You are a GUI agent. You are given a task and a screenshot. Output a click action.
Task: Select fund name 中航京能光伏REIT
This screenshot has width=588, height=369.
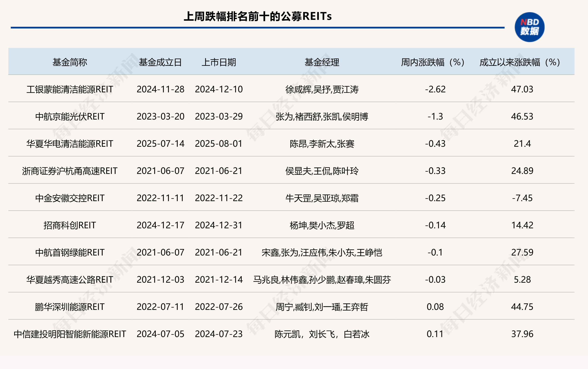[x=70, y=116]
